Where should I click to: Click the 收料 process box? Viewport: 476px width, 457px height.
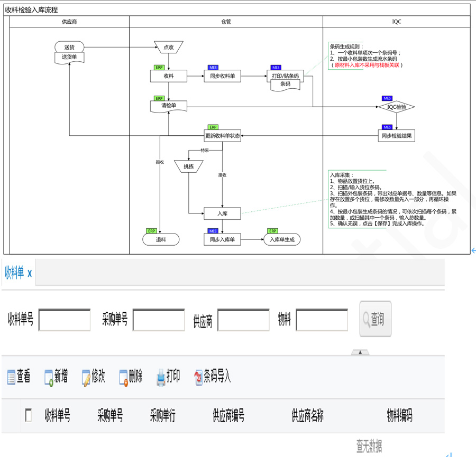click(x=169, y=76)
